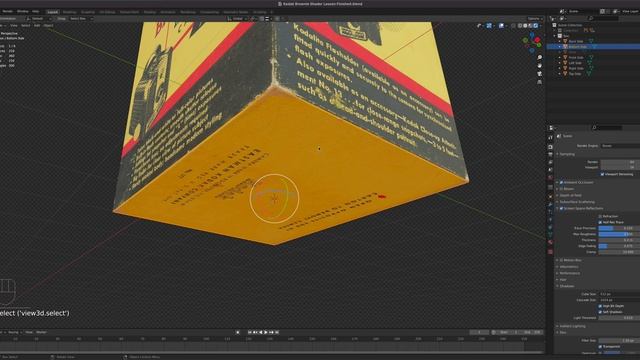The width and height of the screenshot is (640, 360).
Task: Toggle High Bit Depth checkbox
Action: [x=600, y=306]
